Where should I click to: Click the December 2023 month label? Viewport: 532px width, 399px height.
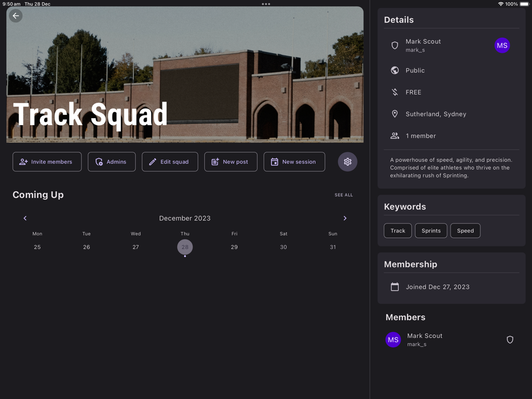coord(185,218)
